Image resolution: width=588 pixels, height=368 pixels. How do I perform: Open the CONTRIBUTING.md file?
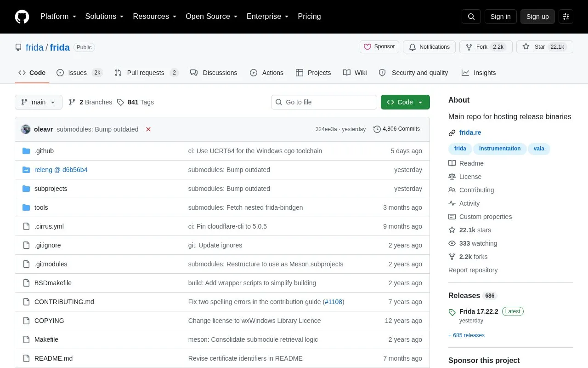[x=64, y=302]
